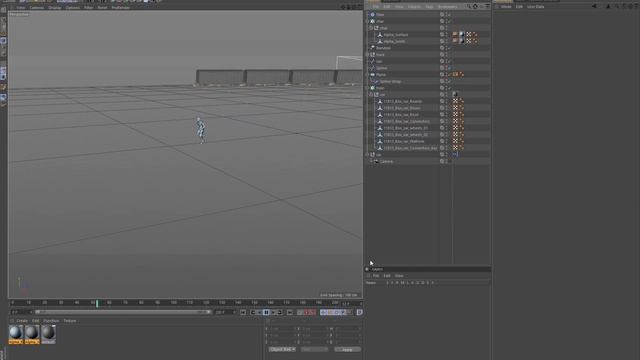The width and height of the screenshot is (640, 360).
Task: Open the Material Manager Create menu
Action: (x=22, y=321)
